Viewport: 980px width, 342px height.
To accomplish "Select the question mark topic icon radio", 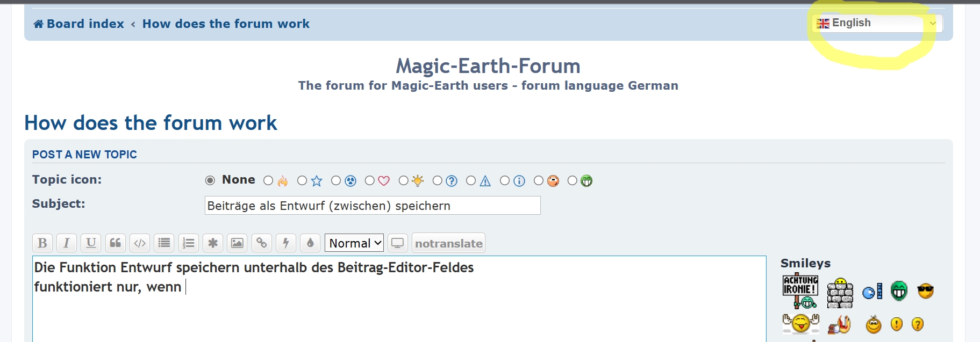I will click(438, 181).
